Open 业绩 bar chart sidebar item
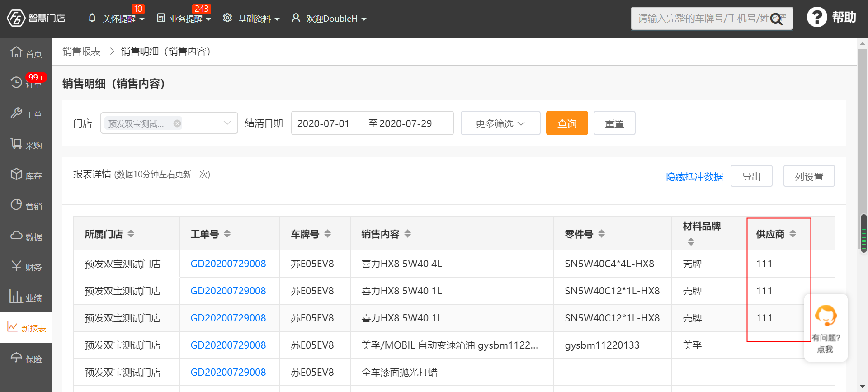 coord(26,297)
